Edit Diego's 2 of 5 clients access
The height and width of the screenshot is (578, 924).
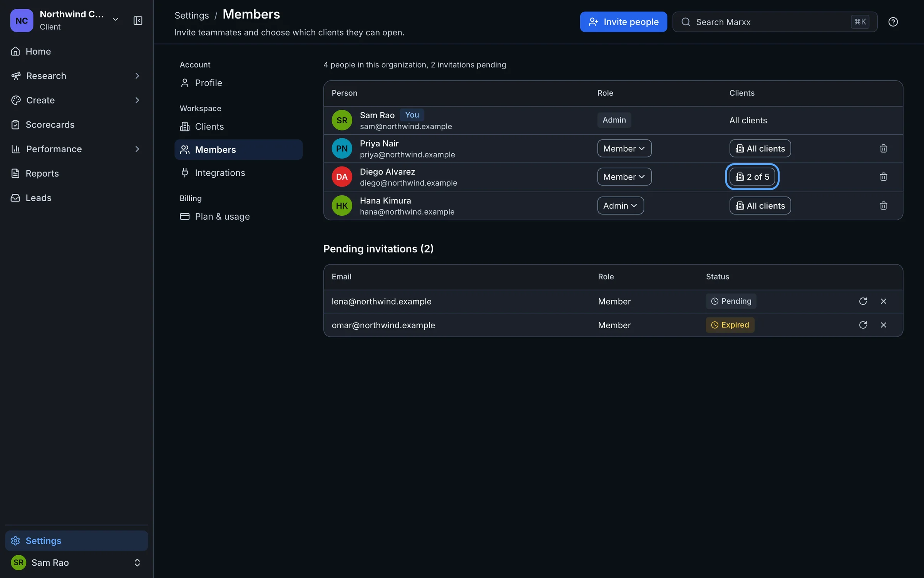click(752, 176)
